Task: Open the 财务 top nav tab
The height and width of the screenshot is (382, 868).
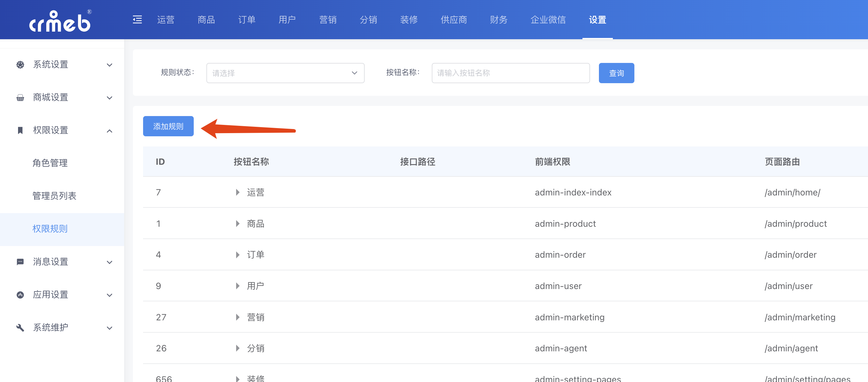Action: (499, 20)
